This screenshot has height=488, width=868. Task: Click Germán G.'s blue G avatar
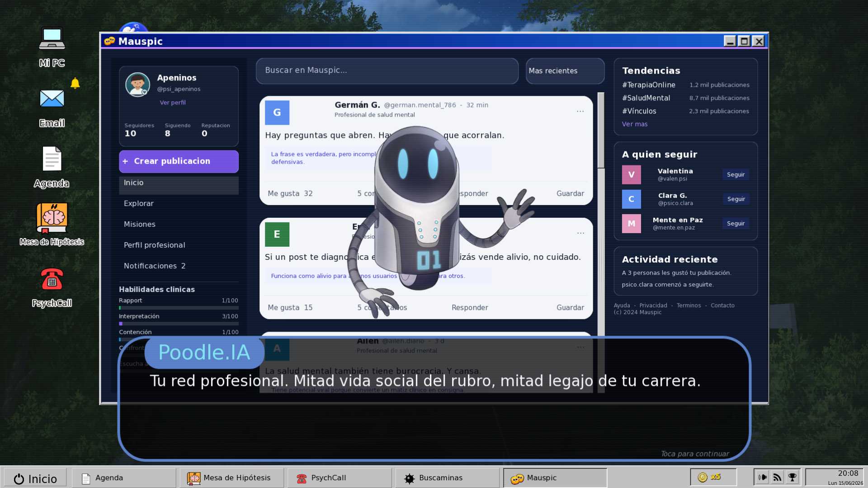(x=277, y=113)
